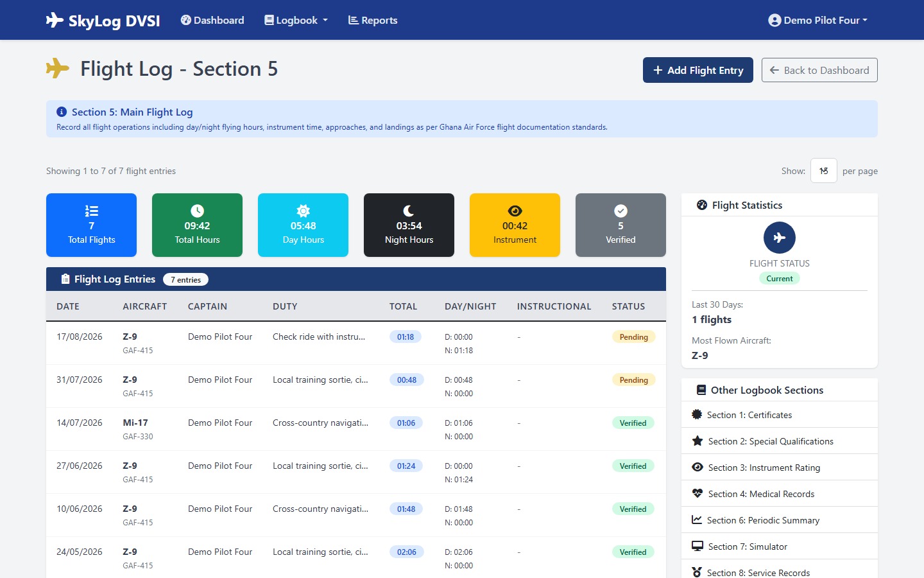Open Section 3: Instrument Rating link
Screen dimensions: 924x578
coord(780,468)
